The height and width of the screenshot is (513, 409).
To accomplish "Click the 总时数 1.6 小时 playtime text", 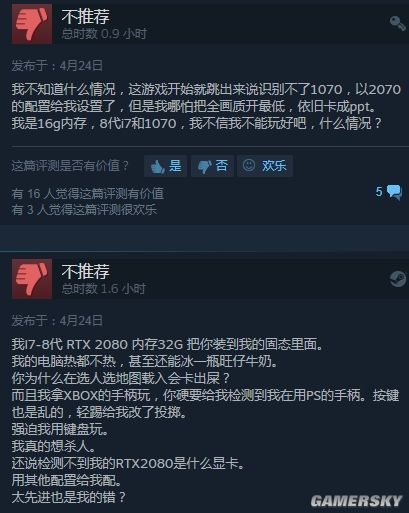I will click(104, 289).
